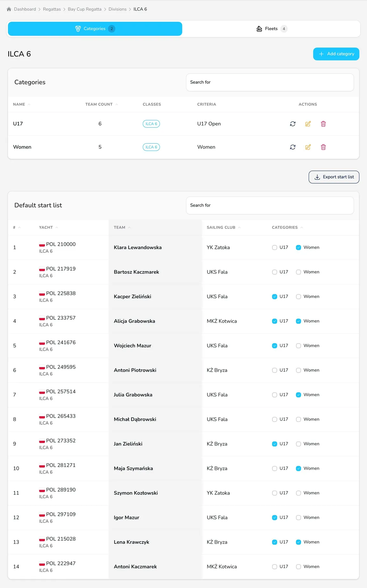This screenshot has height=588, width=367.
Task: Click yacht POL 273352
Action: [61, 441]
